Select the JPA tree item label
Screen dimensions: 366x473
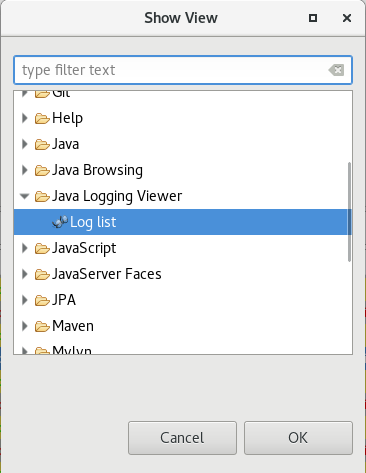point(64,300)
